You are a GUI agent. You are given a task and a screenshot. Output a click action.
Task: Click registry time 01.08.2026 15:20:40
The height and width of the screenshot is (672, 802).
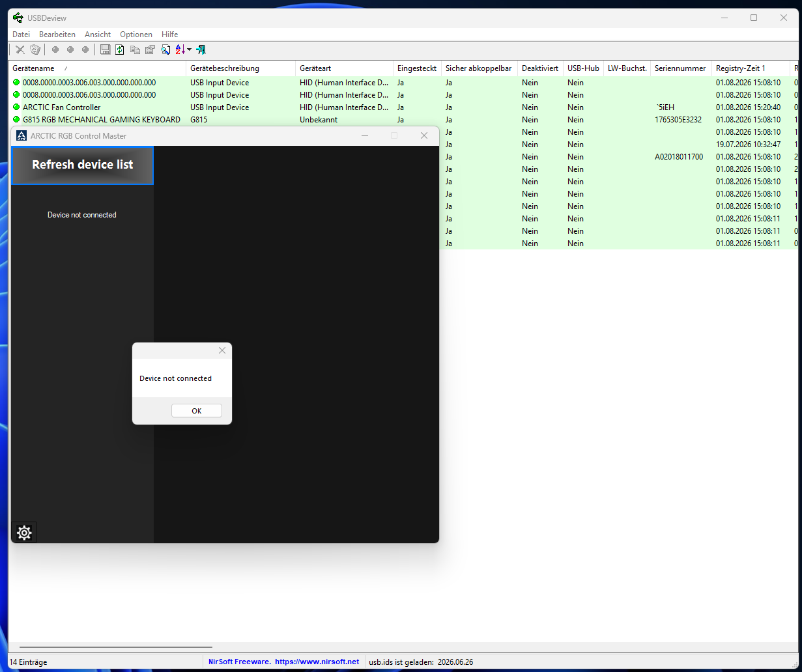click(x=748, y=107)
